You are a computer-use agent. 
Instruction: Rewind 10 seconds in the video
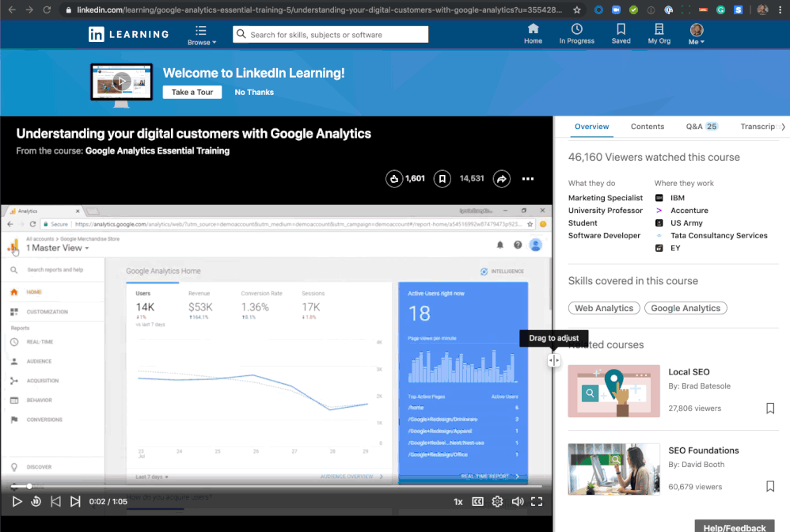tap(36, 501)
